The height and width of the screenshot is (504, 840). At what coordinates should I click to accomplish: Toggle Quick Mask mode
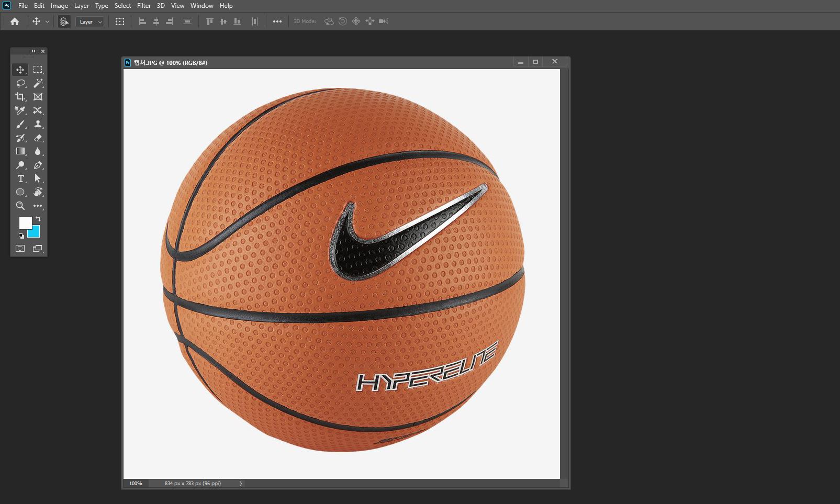click(20, 249)
